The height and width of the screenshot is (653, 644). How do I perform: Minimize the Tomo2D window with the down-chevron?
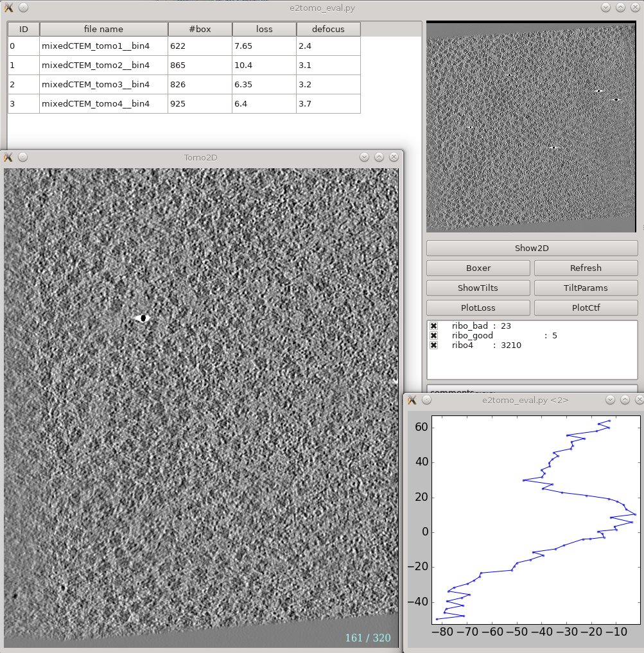click(x=365, y=157)
